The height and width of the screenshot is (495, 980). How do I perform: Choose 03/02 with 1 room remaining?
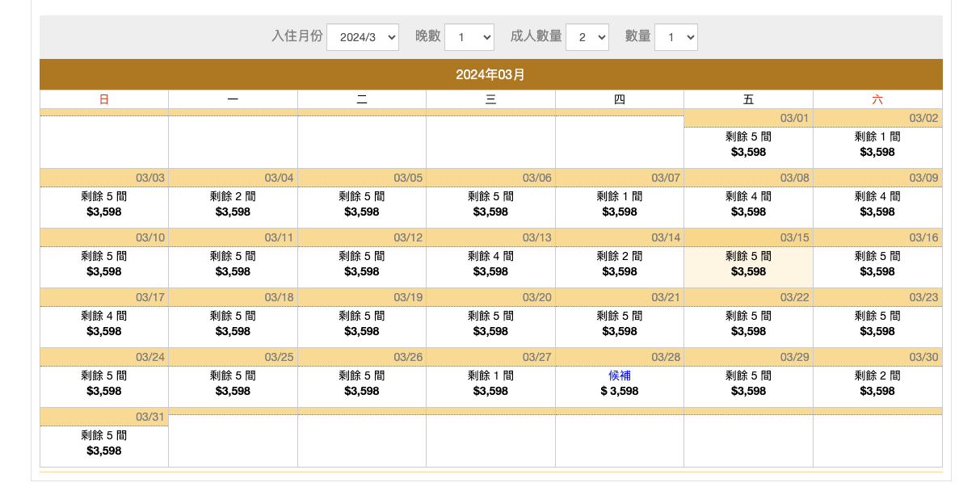coord(877,145)
